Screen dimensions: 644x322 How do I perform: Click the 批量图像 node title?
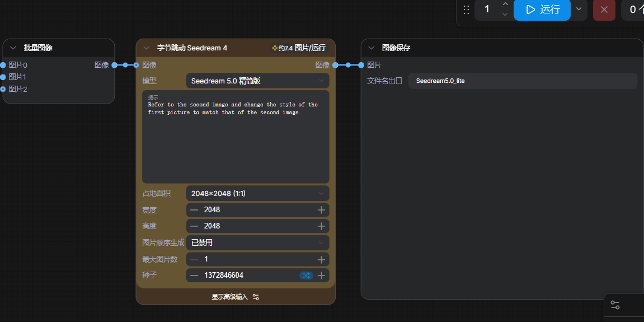coord(38,48)
